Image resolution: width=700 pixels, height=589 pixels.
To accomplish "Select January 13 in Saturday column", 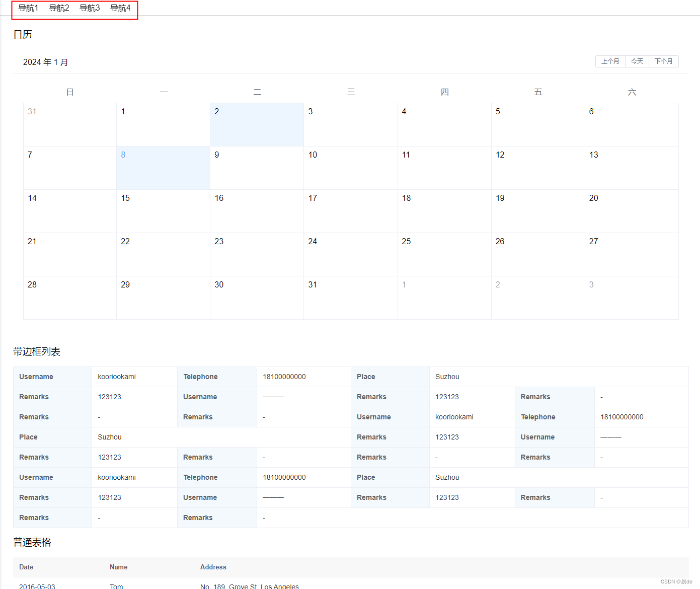I will pos(632,168).
